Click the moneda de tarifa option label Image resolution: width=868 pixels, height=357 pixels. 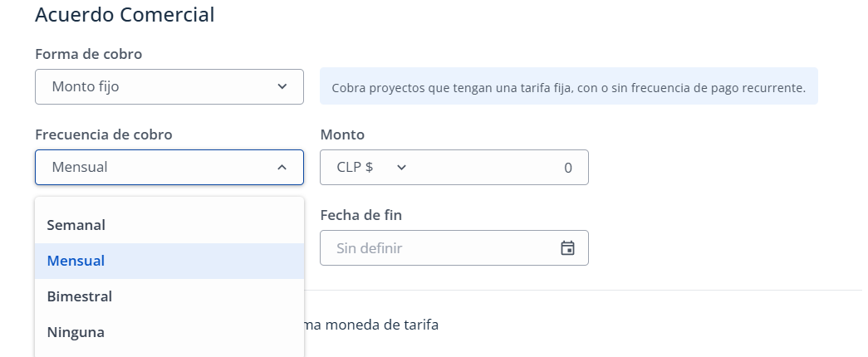coord(371,325)
